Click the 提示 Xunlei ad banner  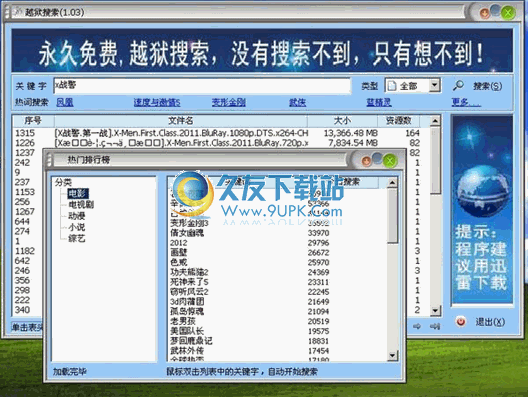click(x=482, y=209)
